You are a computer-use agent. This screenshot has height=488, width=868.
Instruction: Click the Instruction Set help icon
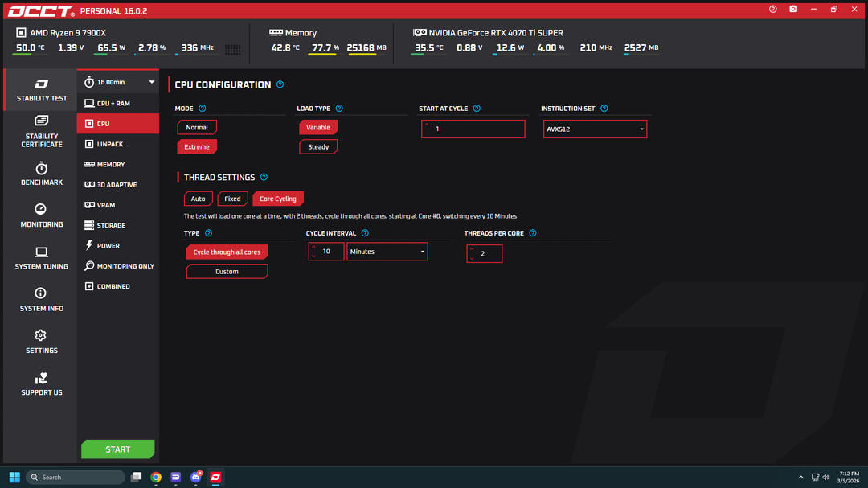pos(604,109)
